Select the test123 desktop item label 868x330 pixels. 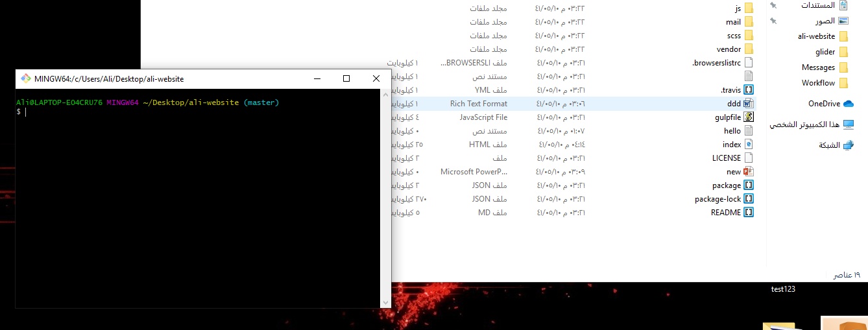coord(783,289)
